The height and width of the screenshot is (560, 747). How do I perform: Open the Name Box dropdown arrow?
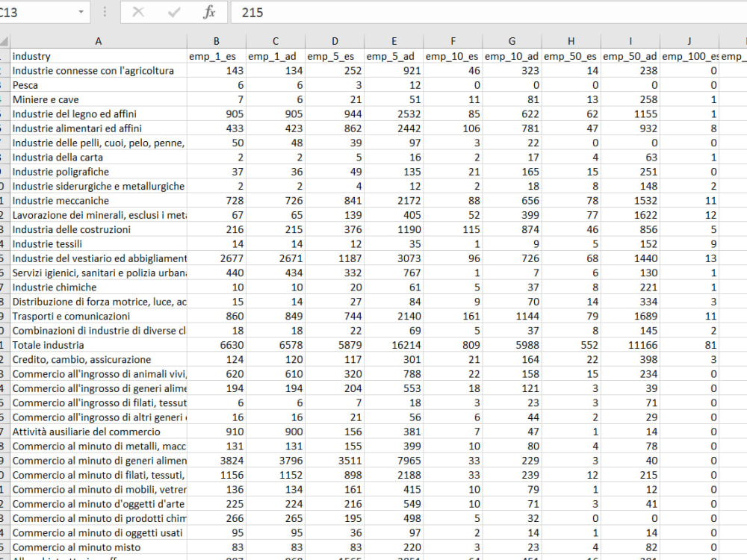[81, 12]
